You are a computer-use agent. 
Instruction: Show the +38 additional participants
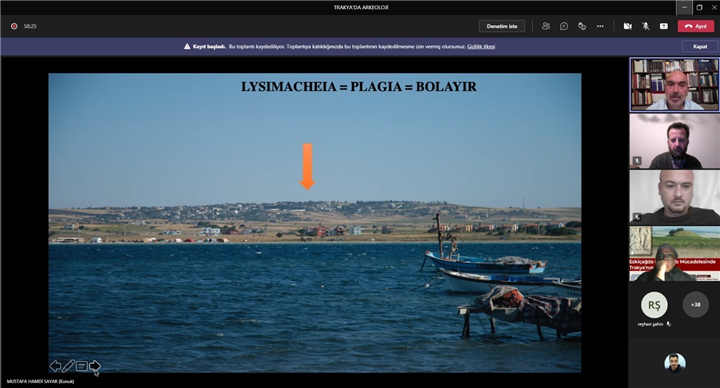(x=695, y=304)
